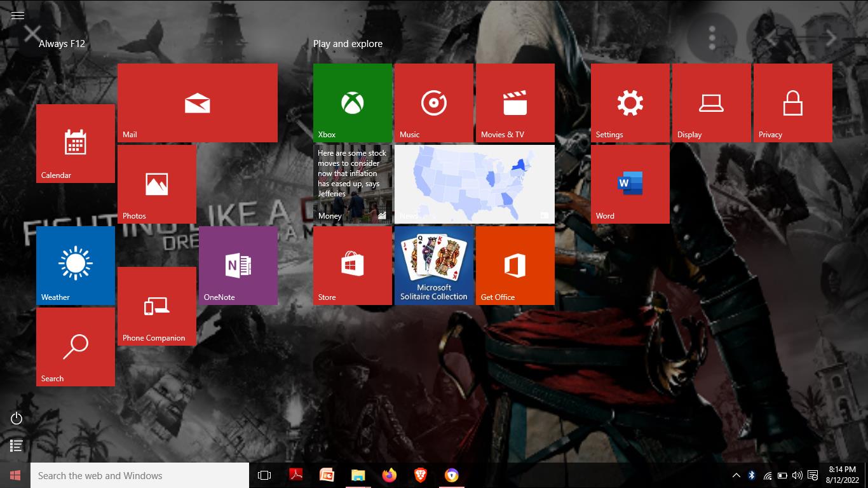The width and height of the screenshot is (868, 488).
Task: Open File Explorer from the taskbar
Action: pyautogui.click(x=358, y=475)
